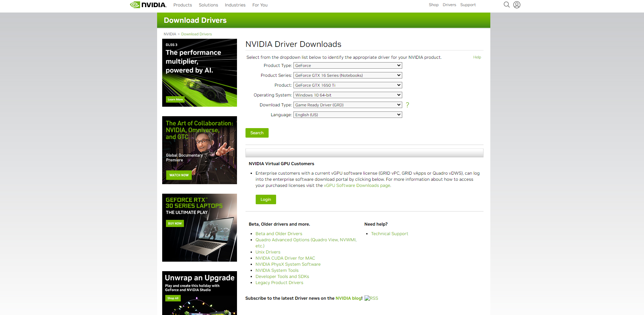Click the NVIDIA breadcrumb link

point(170,34)
